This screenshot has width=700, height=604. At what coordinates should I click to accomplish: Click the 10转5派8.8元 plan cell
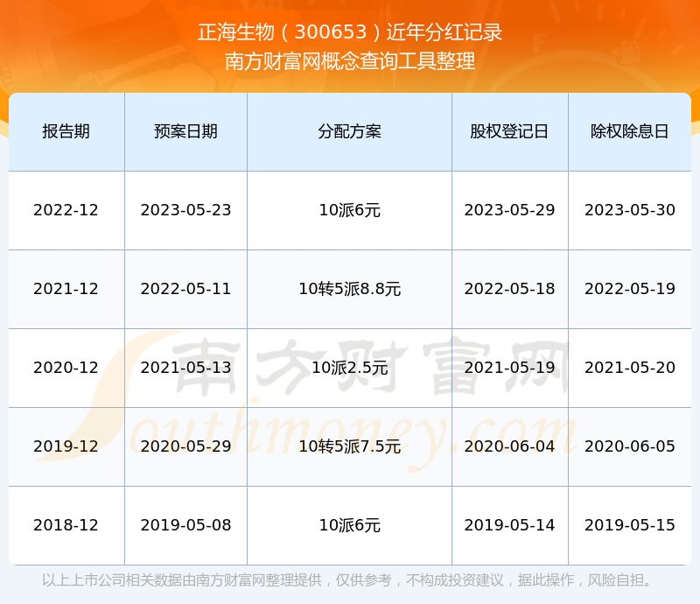[x=349, y=289]
